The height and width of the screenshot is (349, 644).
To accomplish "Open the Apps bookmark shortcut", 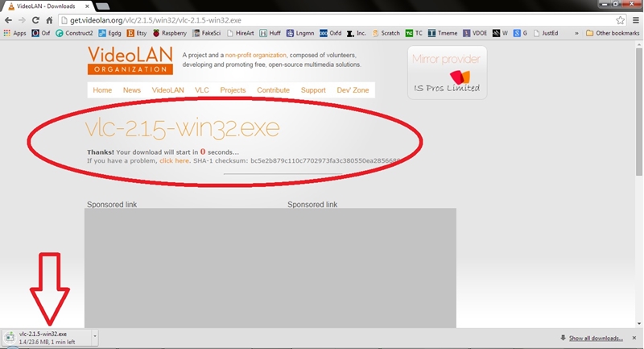I will point(14,33).
